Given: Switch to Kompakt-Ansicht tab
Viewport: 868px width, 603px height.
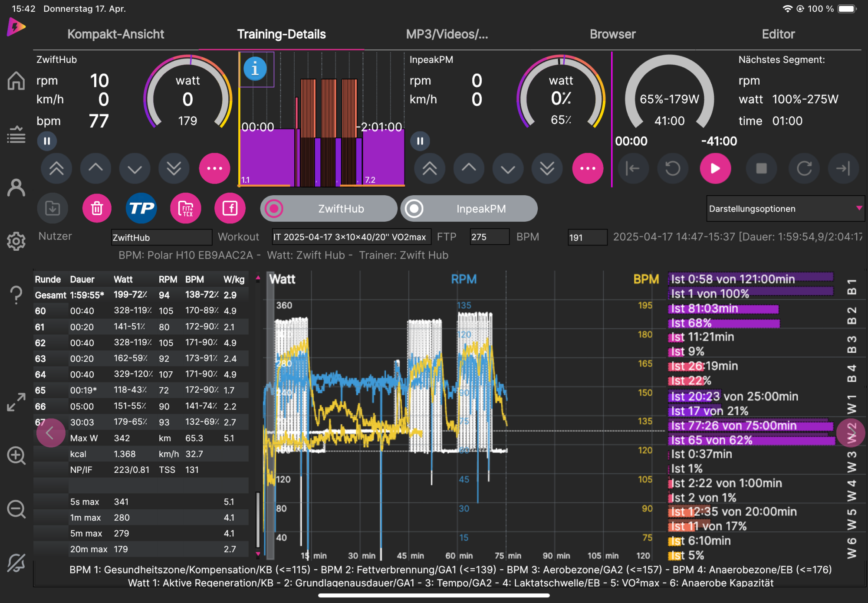Looking at the screenshot, I should click(x=115, y=34).
